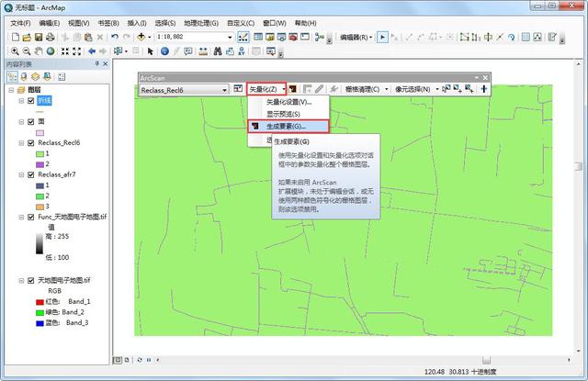
Task: Click the Generate Features icon in ArcScan toolbar
Action: click(293, 89)
